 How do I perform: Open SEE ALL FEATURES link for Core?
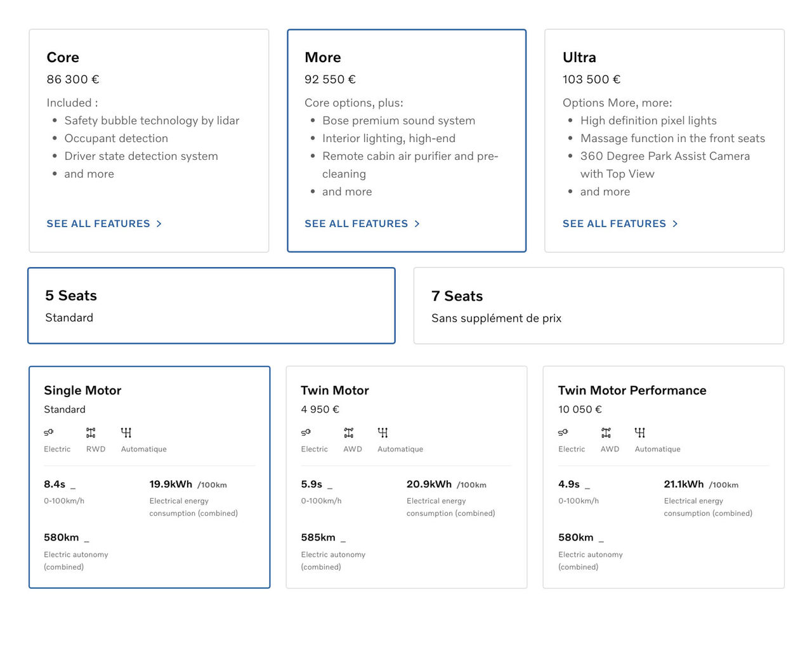[x=98, y=224]
